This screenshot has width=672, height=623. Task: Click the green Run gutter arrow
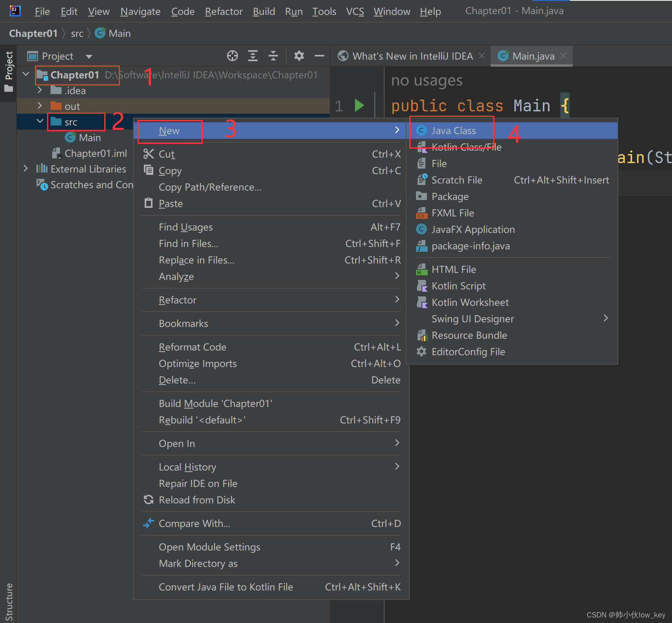359,105
